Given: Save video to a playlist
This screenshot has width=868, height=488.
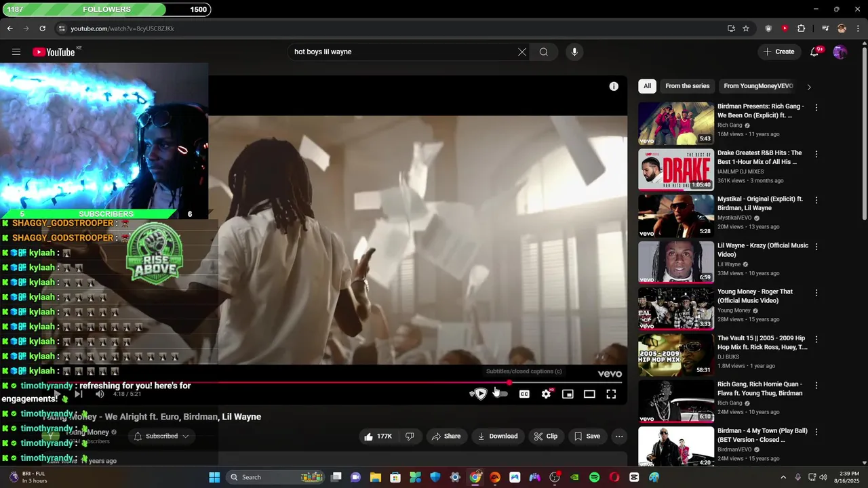Looking at the screenshot, I should pos(587,436).
